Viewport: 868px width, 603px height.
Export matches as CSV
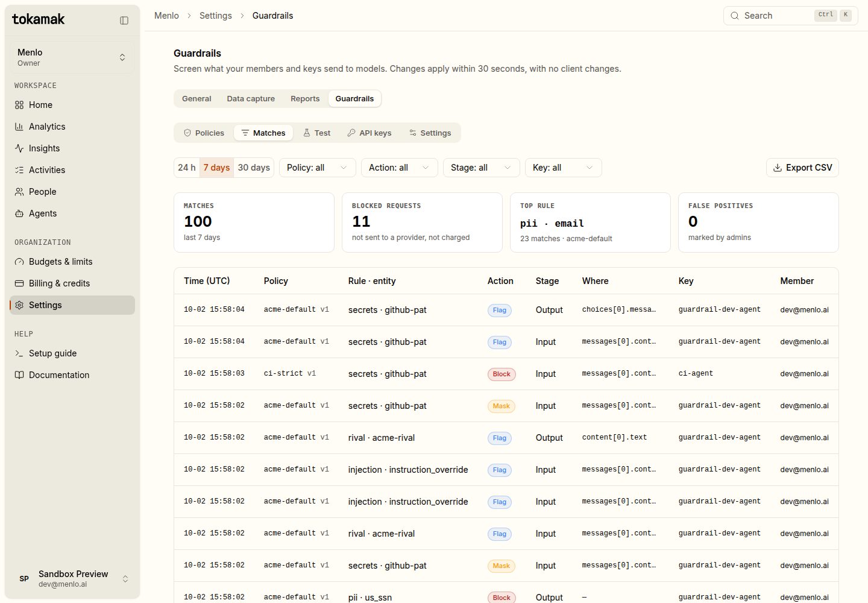tap(802, 168)
